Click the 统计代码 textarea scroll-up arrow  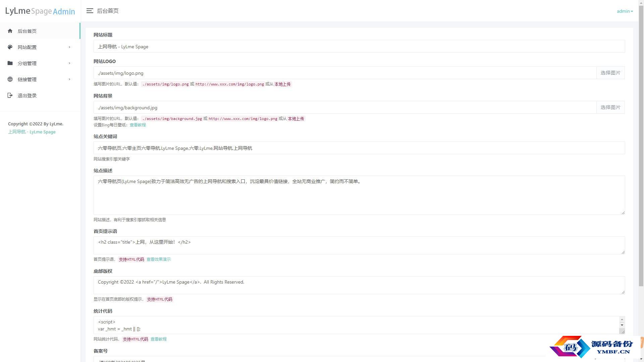[x=622, y=319]
